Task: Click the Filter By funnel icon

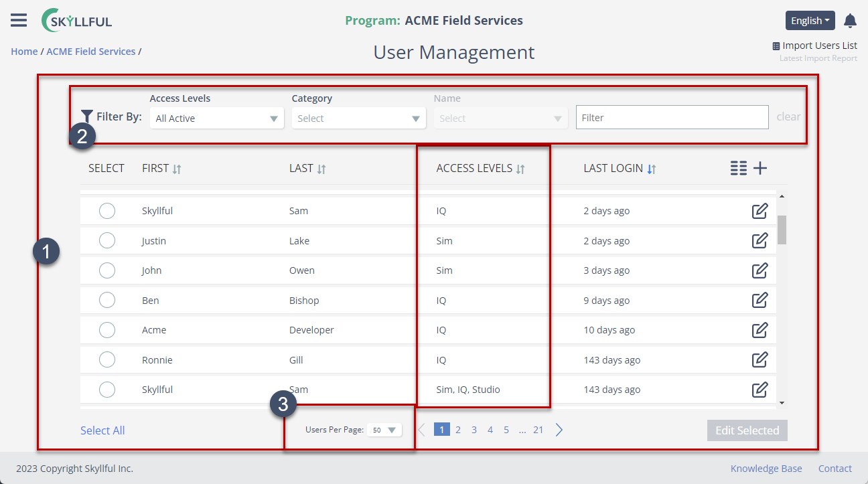Action: 87,117
